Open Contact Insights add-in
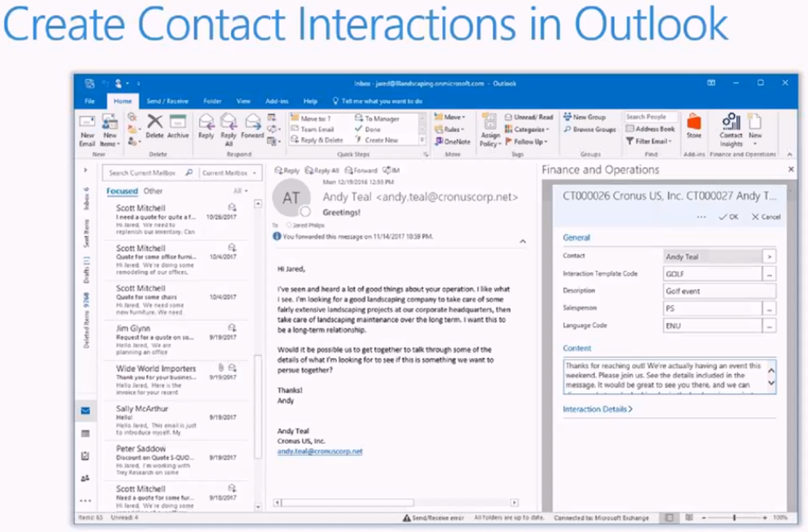This screenshot has width=808, height=532. (x=730, y=131)
